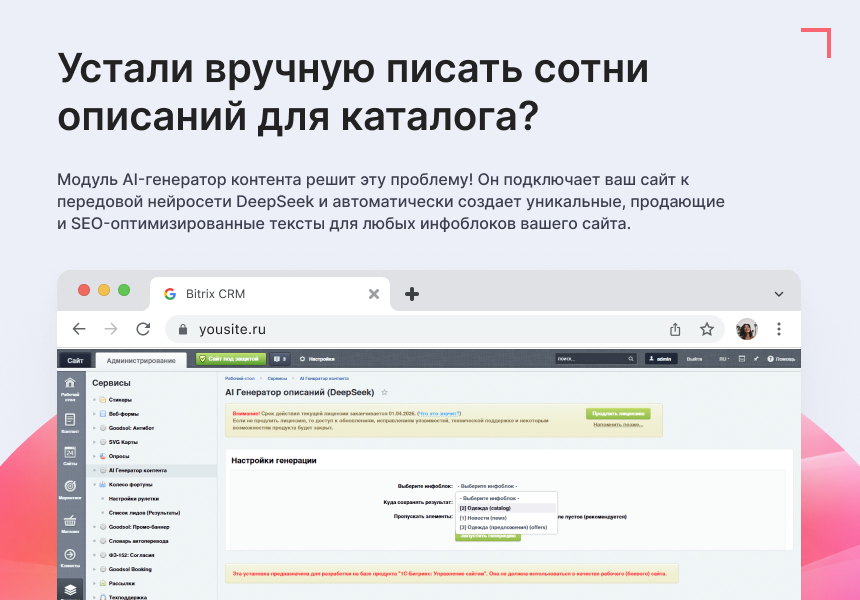Open Настройки рулетки tree item

[134, 499]
